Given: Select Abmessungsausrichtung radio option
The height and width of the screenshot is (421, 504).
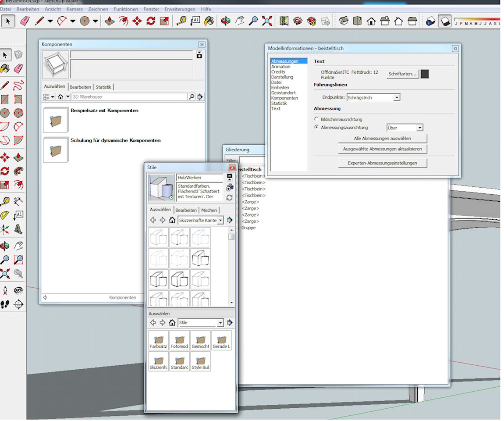Looking at the screenshot, I should coord(316,127).
